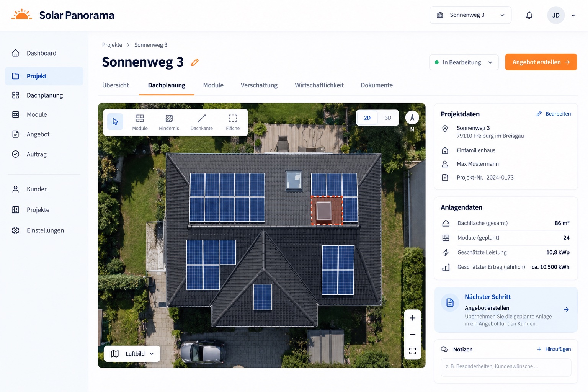The width and height of the screenshot is (588, 392).
Task: Click Angebot erstellen orange button
Action: point(541,62)
